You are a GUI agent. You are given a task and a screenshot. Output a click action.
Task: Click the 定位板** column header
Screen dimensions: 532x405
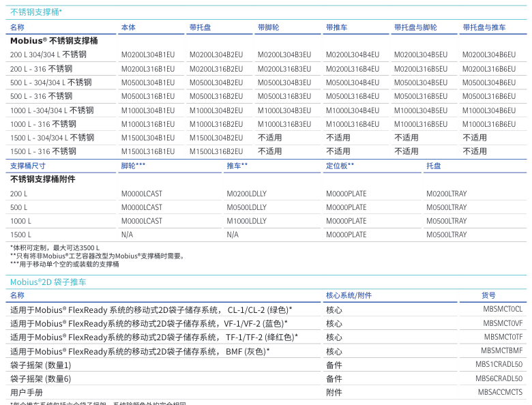point(340,166)
